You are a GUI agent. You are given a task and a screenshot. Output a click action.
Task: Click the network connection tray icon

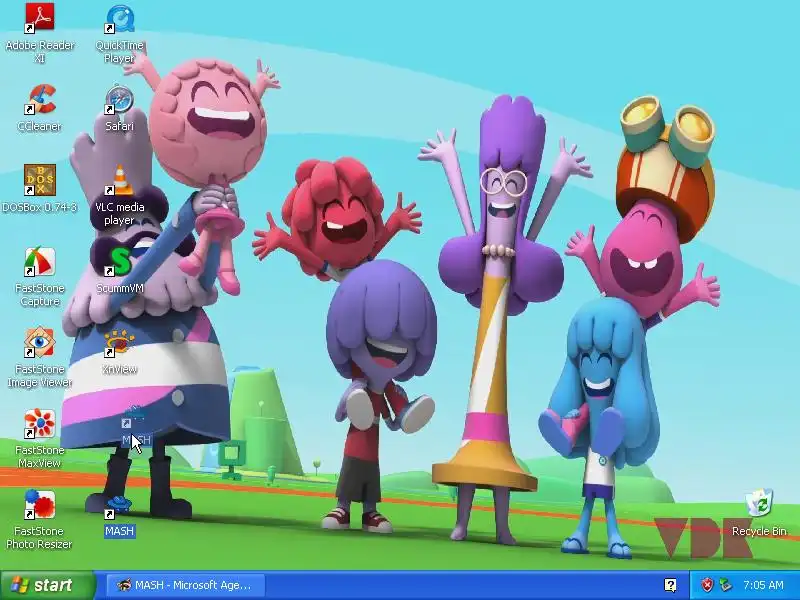(725, 585)
